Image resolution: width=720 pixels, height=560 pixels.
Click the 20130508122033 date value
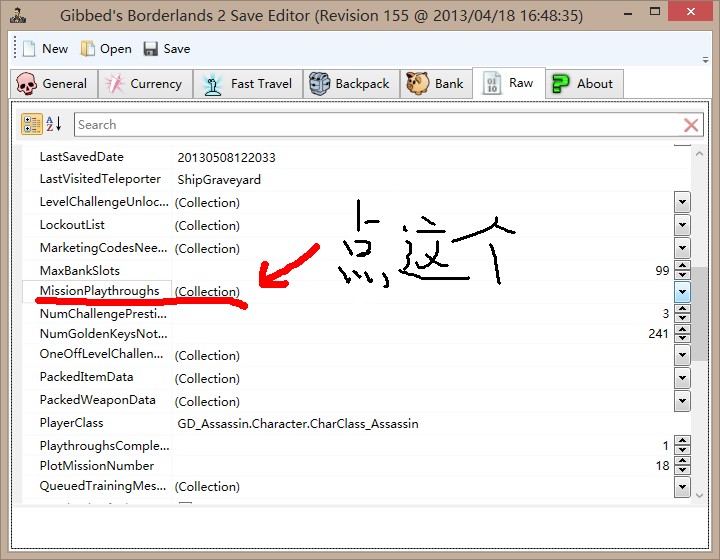[226, 157]
